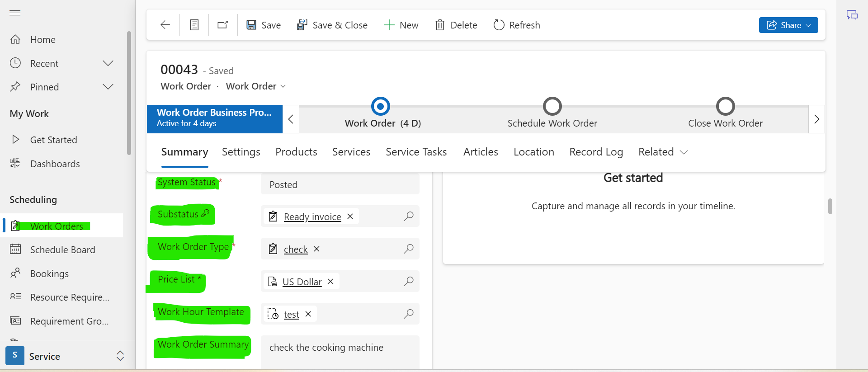Screen dimensions: 868x372
Task: Remove US Dollar price list value
Action: click(330, 281)
